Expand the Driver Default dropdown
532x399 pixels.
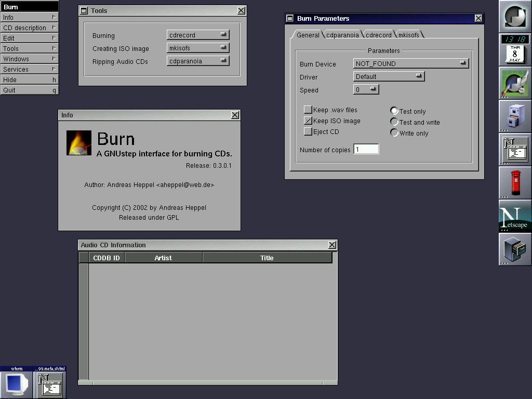(389, 76)
